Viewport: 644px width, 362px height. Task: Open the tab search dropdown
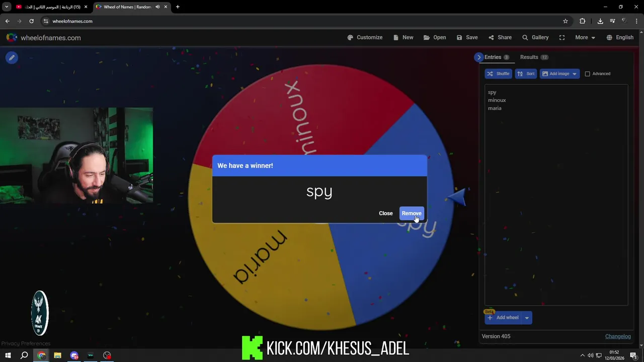7,7
